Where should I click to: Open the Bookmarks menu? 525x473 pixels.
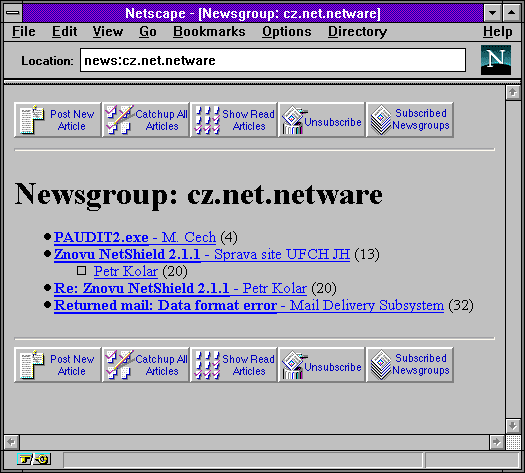209,32
